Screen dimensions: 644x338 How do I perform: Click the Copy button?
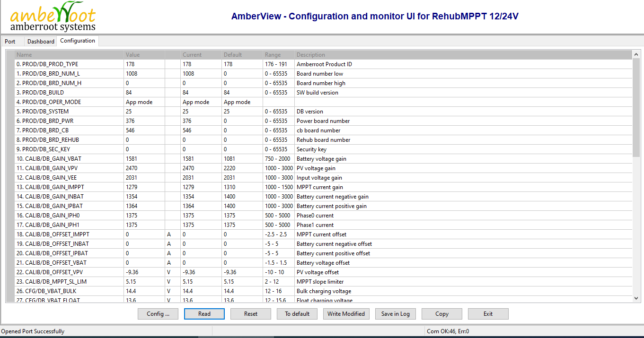(442, 314)
